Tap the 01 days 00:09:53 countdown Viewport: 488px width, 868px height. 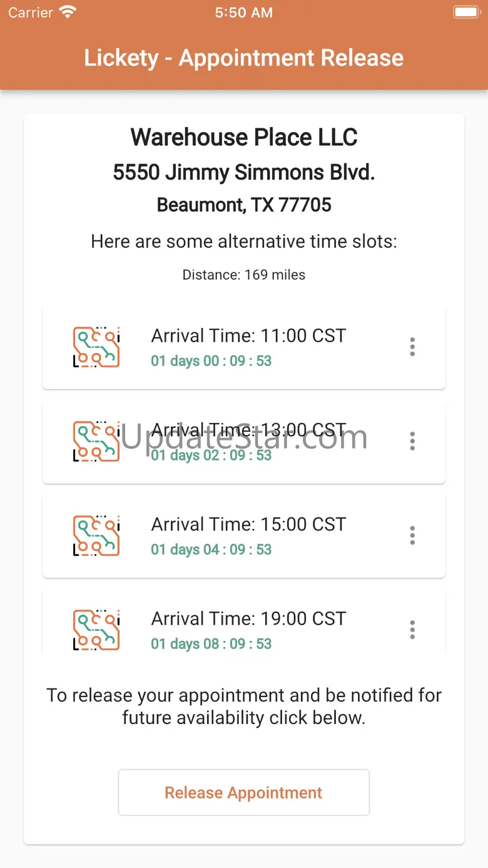(x=211, y=361)
